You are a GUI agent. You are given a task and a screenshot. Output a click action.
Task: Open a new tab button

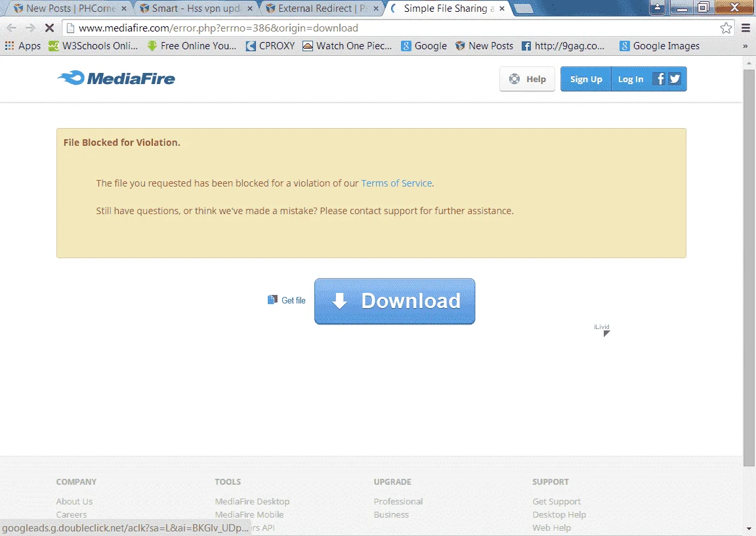(523, 9)
